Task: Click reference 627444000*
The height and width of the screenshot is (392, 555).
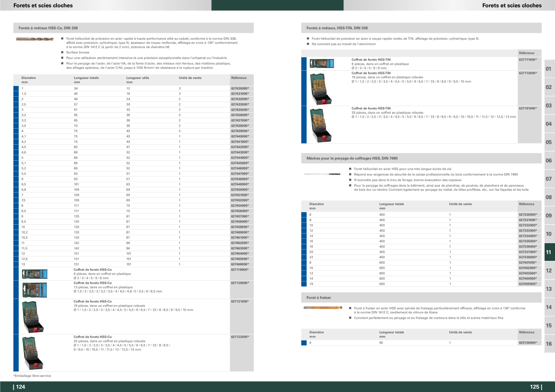Action: click(x=240, y=158)
